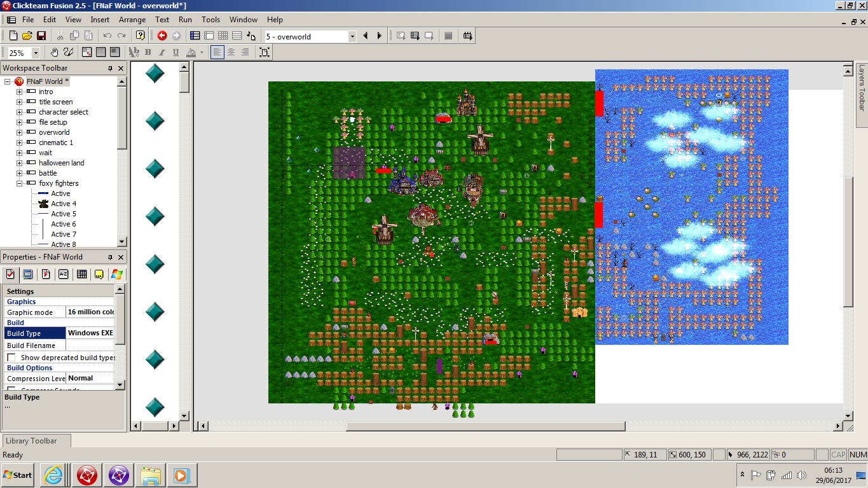Open the 25% zoom dropdown
868x488 pixels.
(36, 53)
